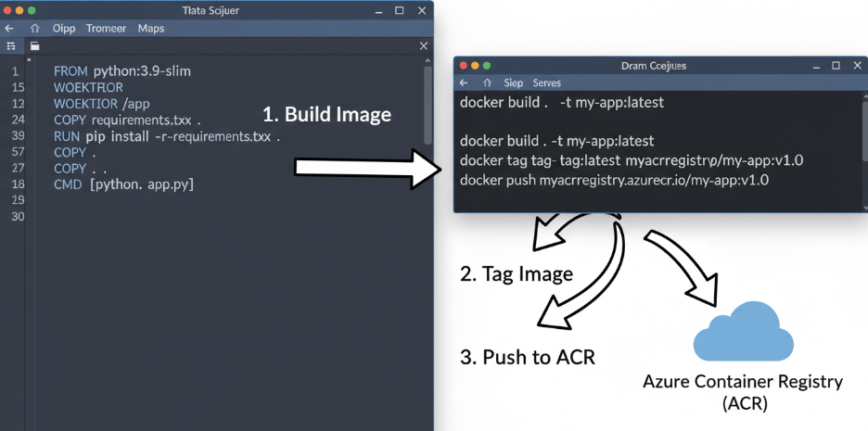Click the home icon in the terminal toolbar
The height and width of the screenshot is (431, 868).
487,83
